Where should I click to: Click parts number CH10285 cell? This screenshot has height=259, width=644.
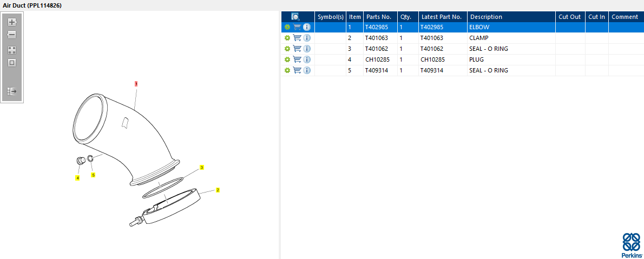click(380, 59)
